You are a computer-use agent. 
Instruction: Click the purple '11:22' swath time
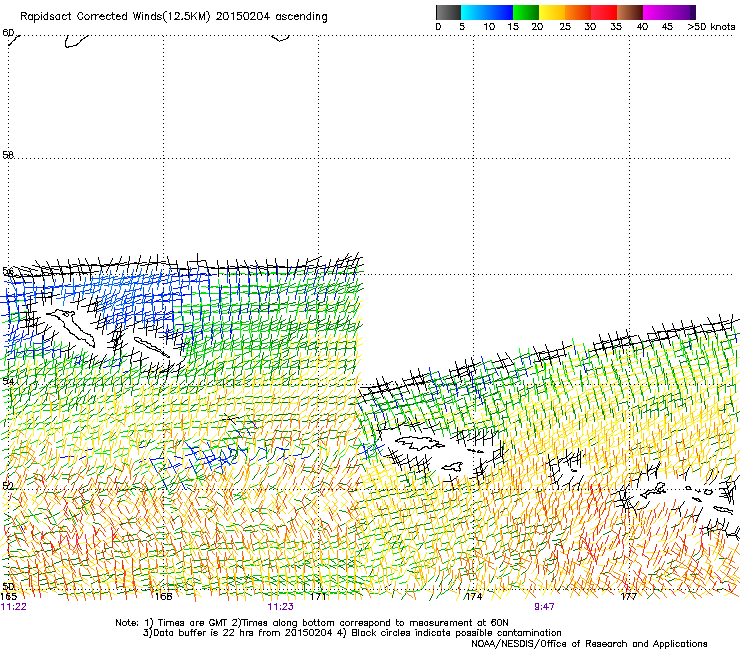(14, 607)
